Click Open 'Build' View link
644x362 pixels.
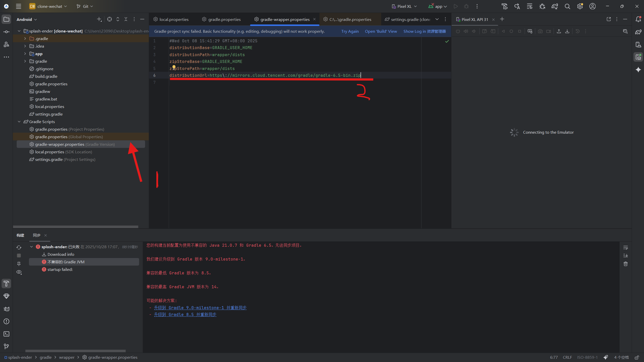click(x=381, y=31)
